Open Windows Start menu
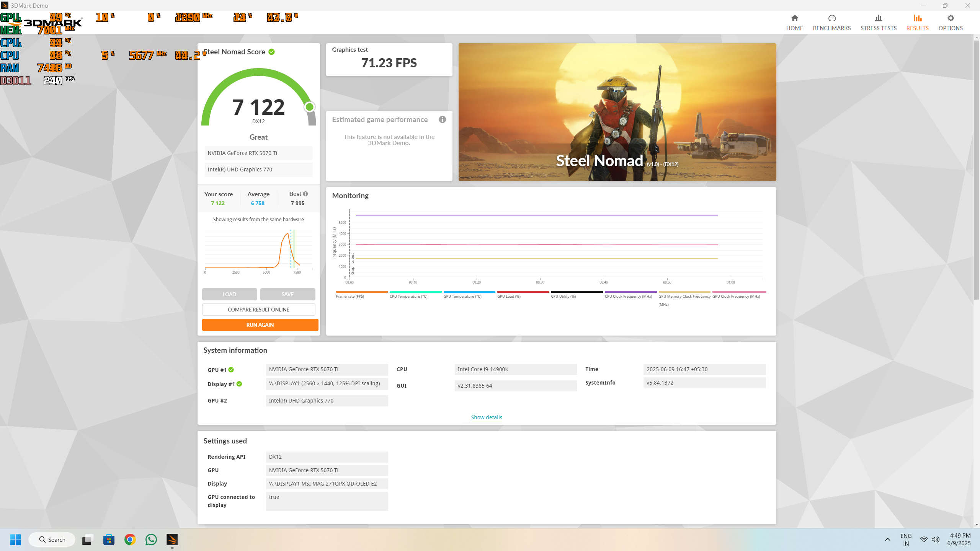Image resolution: width=980 pixels, height=551 pixels. click(x=15, y=540)
